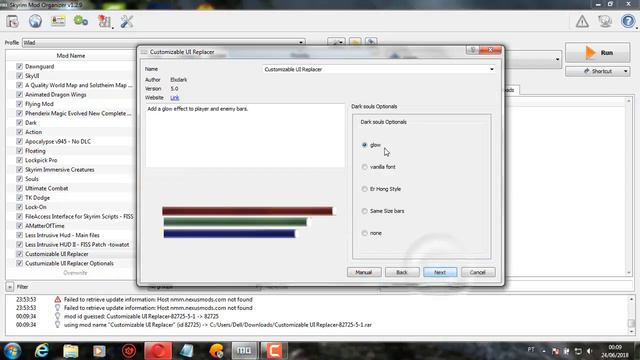Viewport: 640px width, 360px height.
Task: Expand the Filter panel arrow button
Action: pyautogui.click(x=9, y=287)
